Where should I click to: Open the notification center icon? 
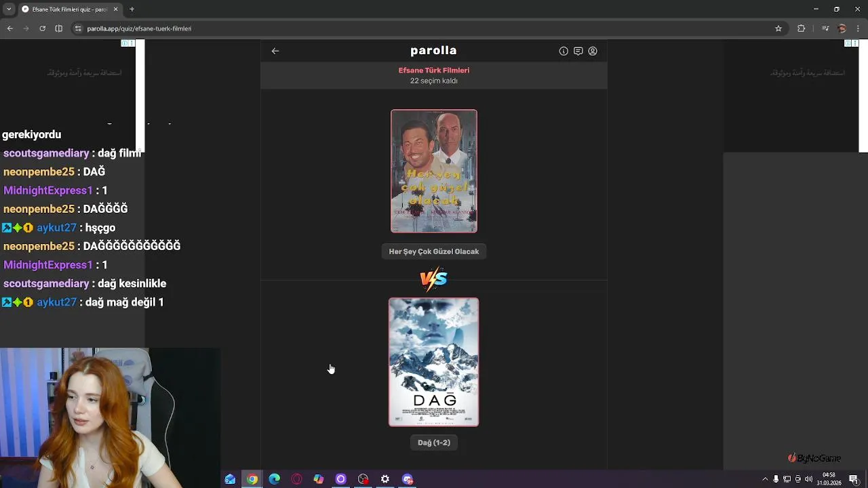click(x=853, y=479)
